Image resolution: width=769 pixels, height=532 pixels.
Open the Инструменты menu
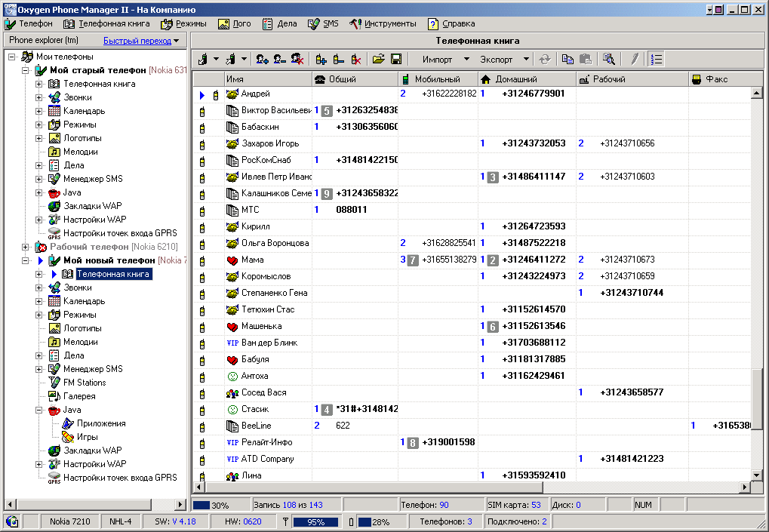pyautogui.click(x=383, y=23)
